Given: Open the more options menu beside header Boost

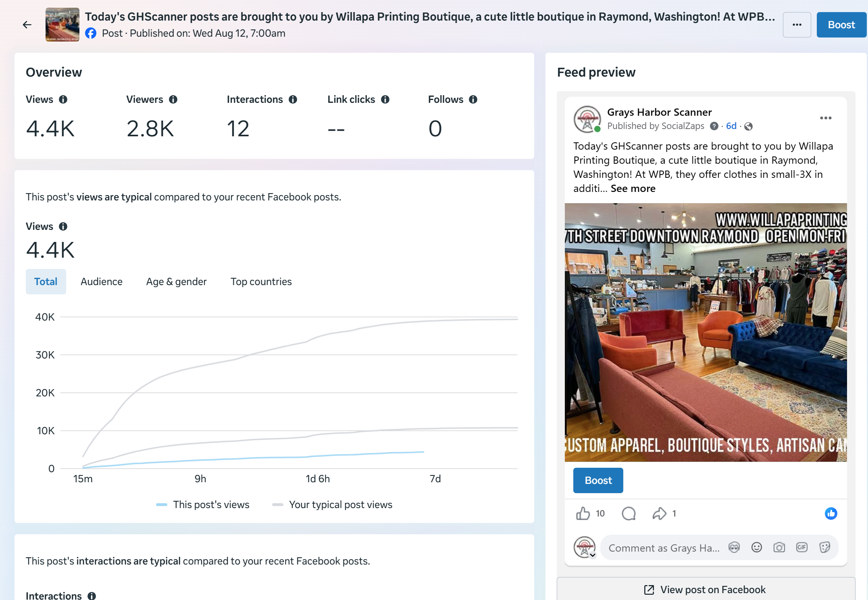Looking at the screenshot, I should (x=797, y=25).
